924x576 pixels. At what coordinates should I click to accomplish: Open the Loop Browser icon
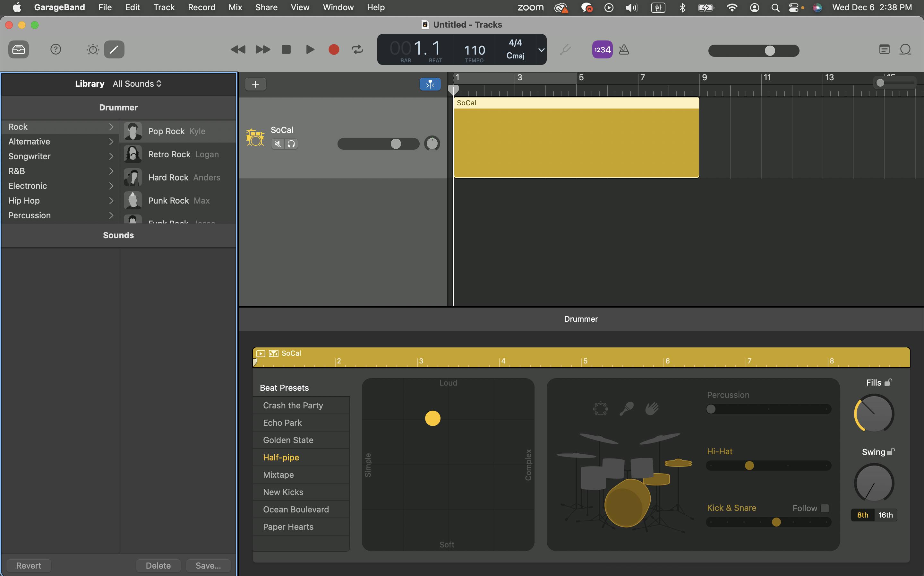(x=905, y=49)
